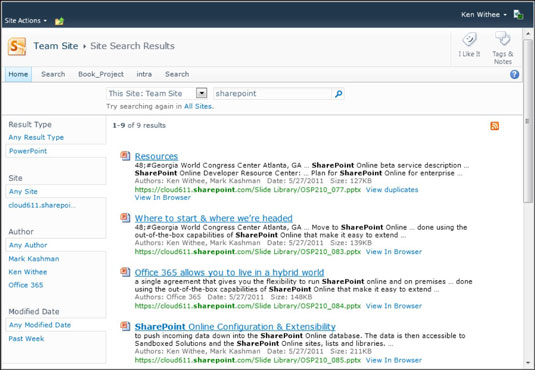
Task: Click PowerPoint icon beside Office 365 hybrid result
Action: [x=125, y=272]
